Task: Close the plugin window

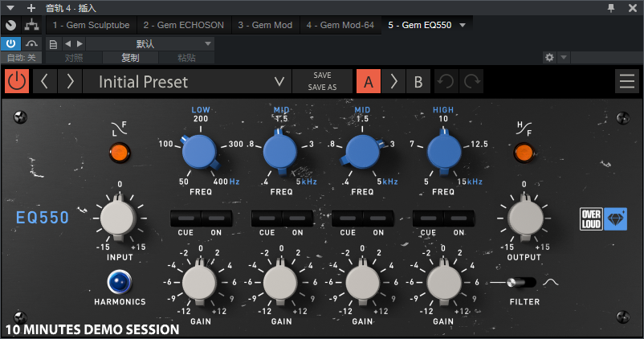Action: 633,7
